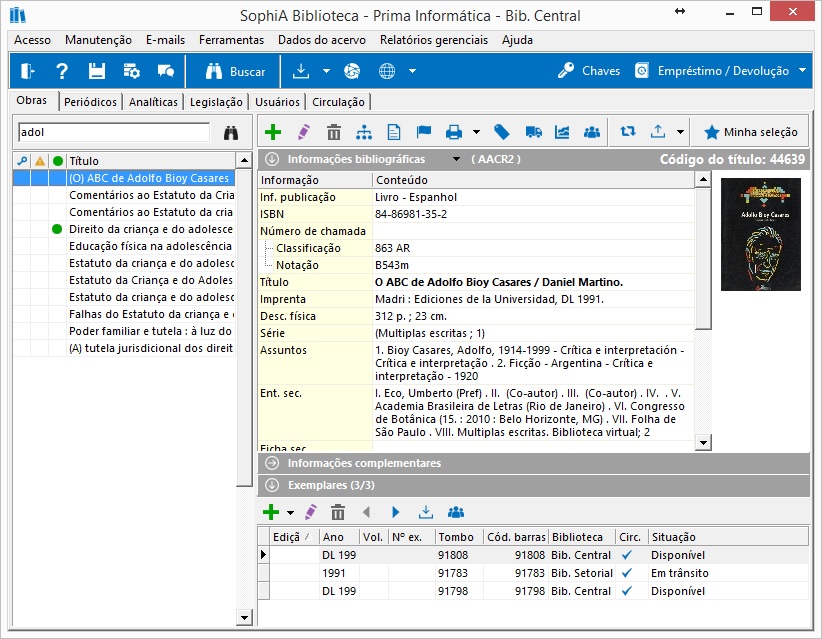
Task: Open the Empréstimo / Devolução dropdown arrow
Action: tap(802, 70)
